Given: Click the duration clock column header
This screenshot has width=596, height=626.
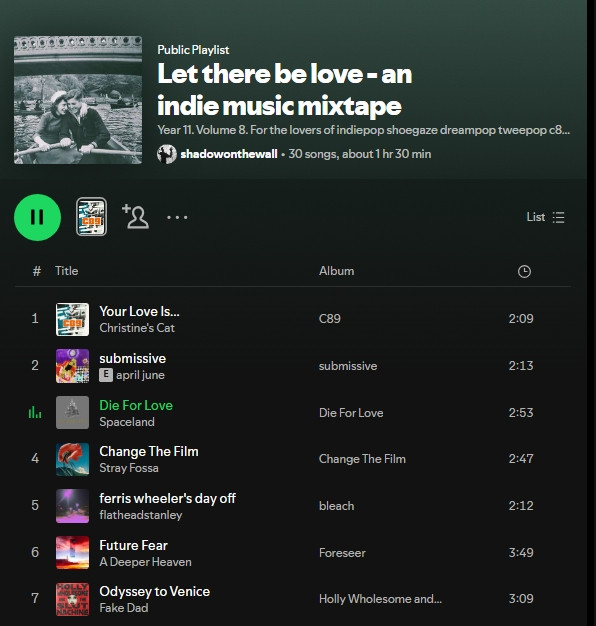Looking at the screenshot, I should click(x=524, y=271).
